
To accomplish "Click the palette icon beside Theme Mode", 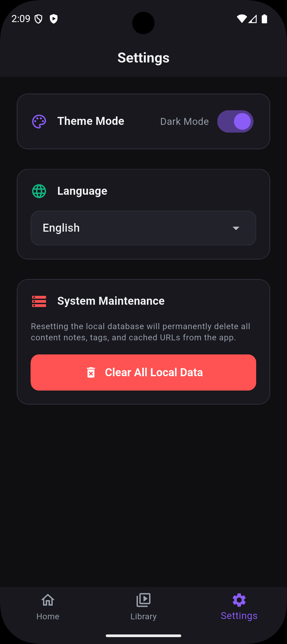I will (x=39, y=121).
